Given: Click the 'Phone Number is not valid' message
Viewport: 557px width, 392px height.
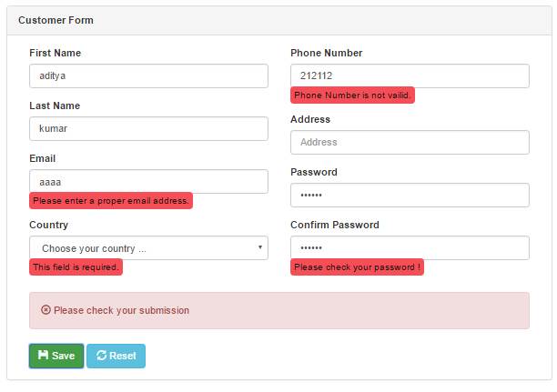Looking at the screenshot, I should point(352,95).
